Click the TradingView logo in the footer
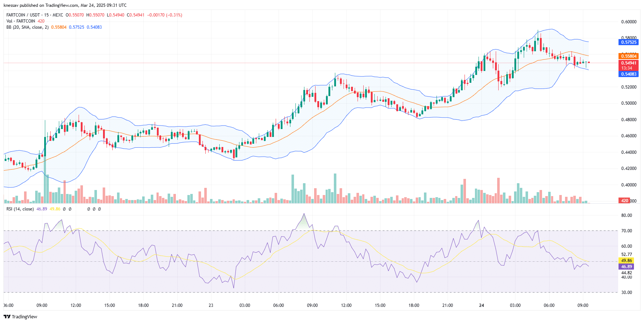Screen dimensions: 644x323 click(x=20, y=317)
